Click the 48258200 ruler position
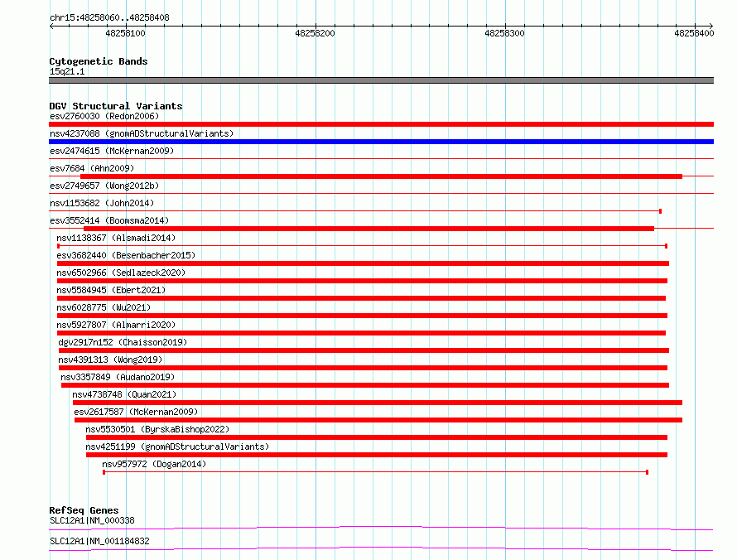Screen dimensions: 737x560 click(315, 33)
